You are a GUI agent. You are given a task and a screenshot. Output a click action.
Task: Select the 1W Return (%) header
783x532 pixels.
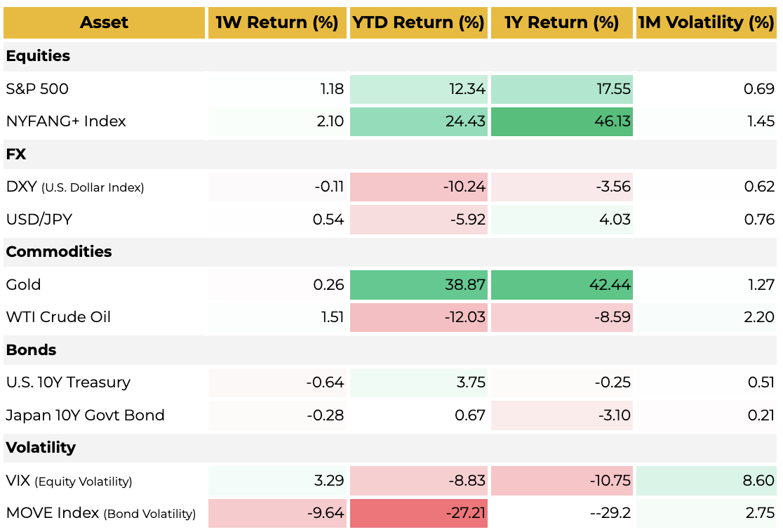(x=276, y=22)
